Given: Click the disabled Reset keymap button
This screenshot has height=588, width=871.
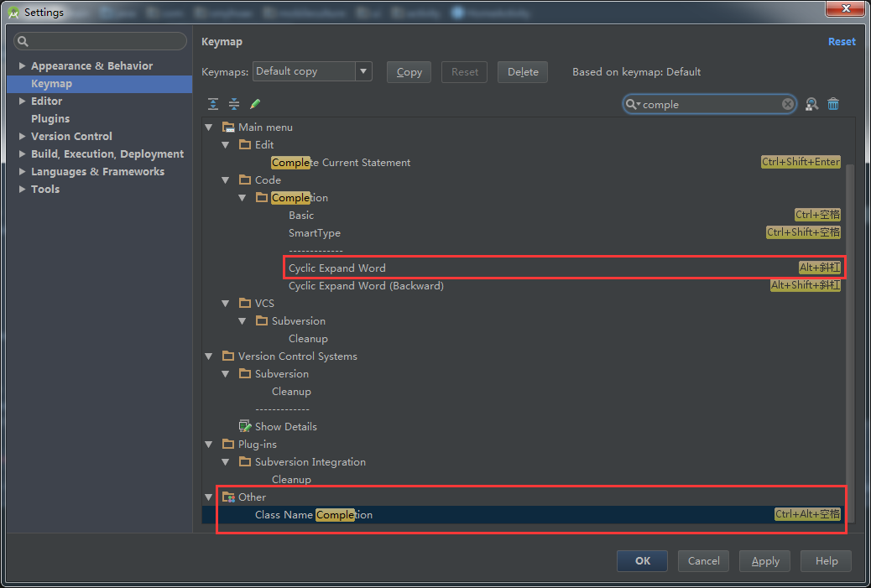Looking at the screenshot, I should (x=464, y=72).
